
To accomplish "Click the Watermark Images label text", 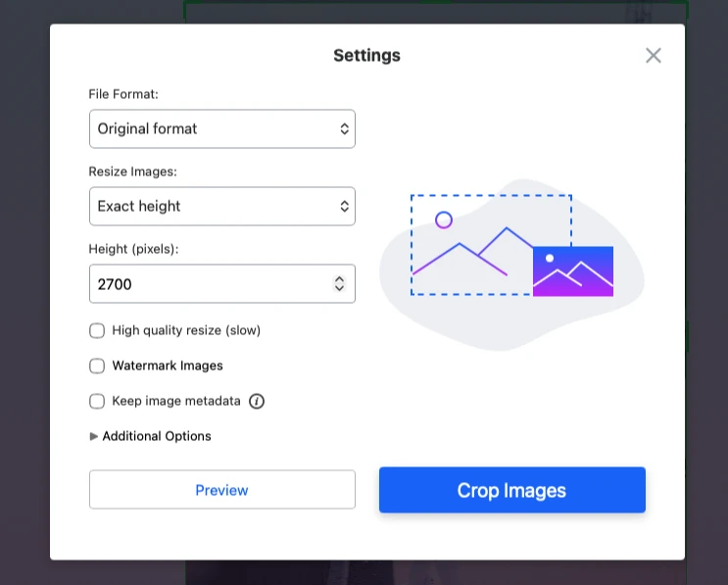I will point(168,366).
